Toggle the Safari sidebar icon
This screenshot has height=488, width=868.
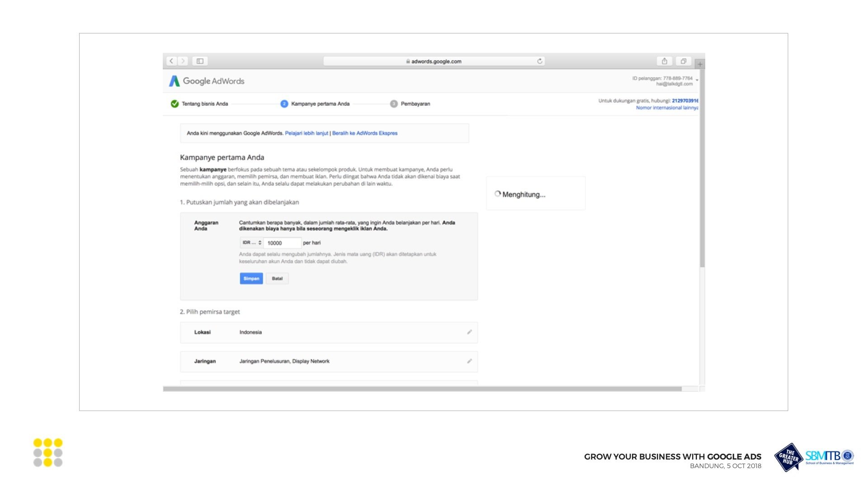tap(200, 61)
